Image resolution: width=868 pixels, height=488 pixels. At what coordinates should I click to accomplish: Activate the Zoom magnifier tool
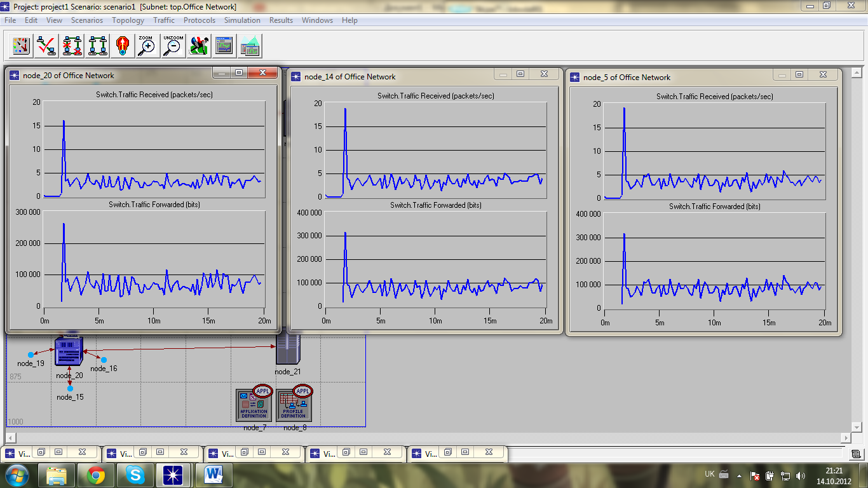pos(147,46)
